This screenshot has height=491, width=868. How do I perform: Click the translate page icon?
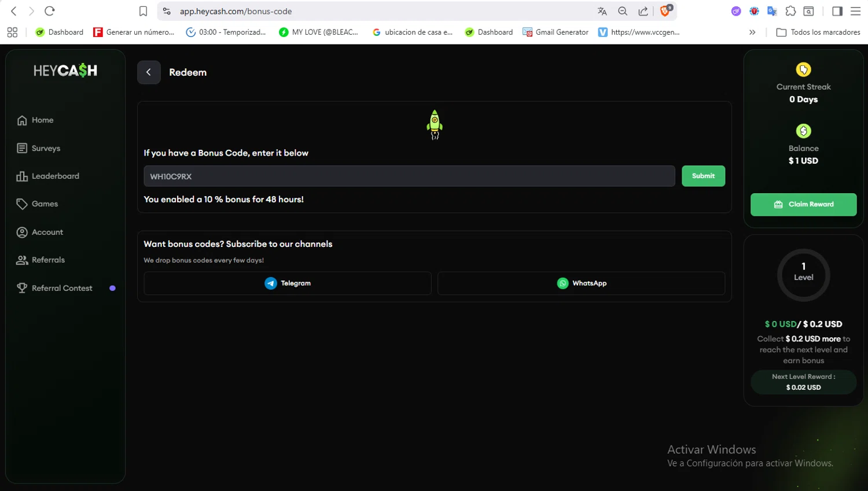(602, 11)
